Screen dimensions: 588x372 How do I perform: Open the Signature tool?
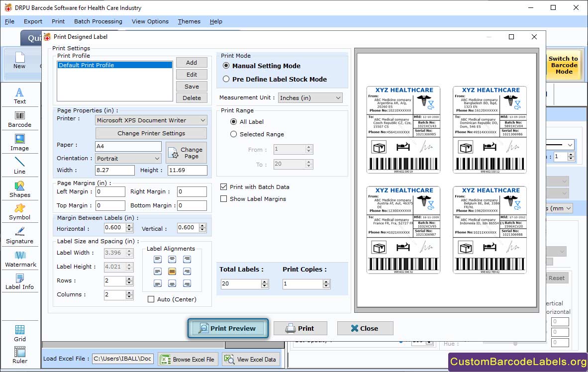tap(19, 236)
